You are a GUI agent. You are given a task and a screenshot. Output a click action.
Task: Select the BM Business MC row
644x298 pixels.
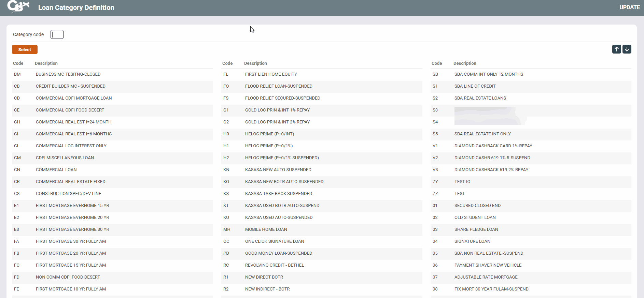[x=68, y=74]
